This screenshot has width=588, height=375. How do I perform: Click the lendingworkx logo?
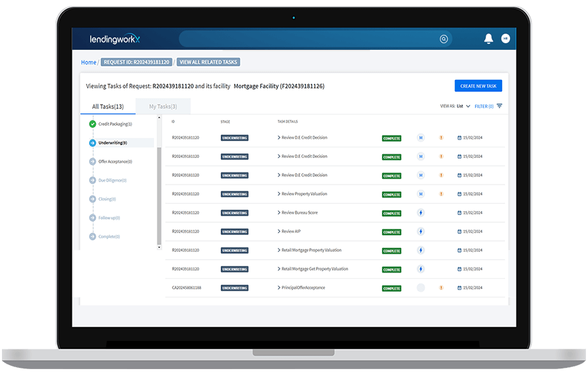(115, 39)
